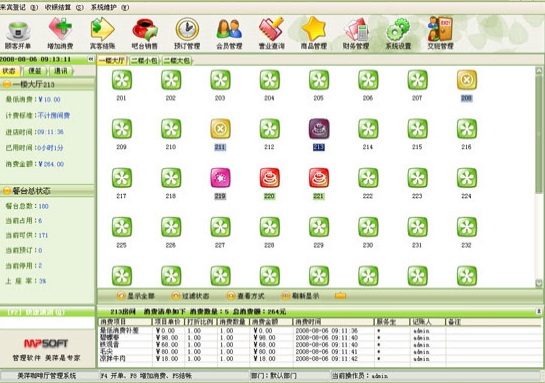This screenshot has width=545, height=383.
Task: Select free table 210
Action: pos(171,129)
